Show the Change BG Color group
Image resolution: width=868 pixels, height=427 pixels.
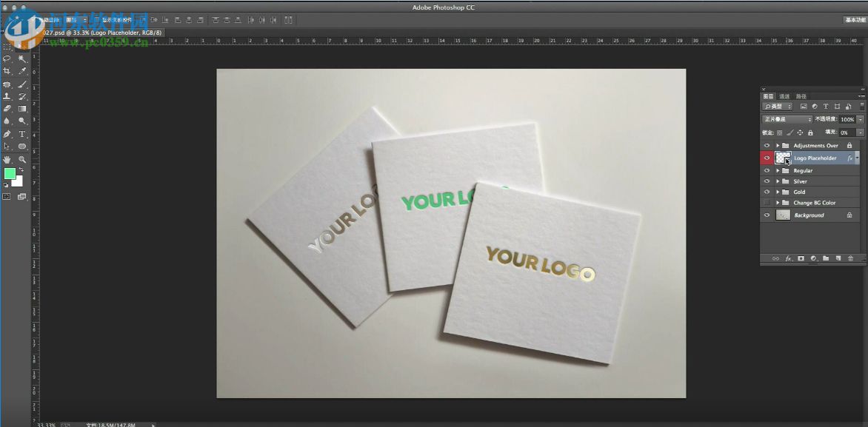[x=767, y=203]
